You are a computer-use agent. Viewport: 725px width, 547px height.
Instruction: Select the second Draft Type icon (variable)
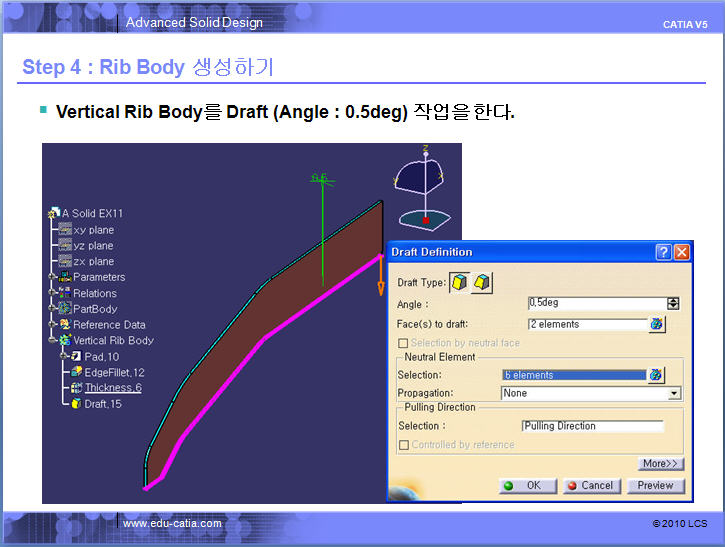coord(482,283)
